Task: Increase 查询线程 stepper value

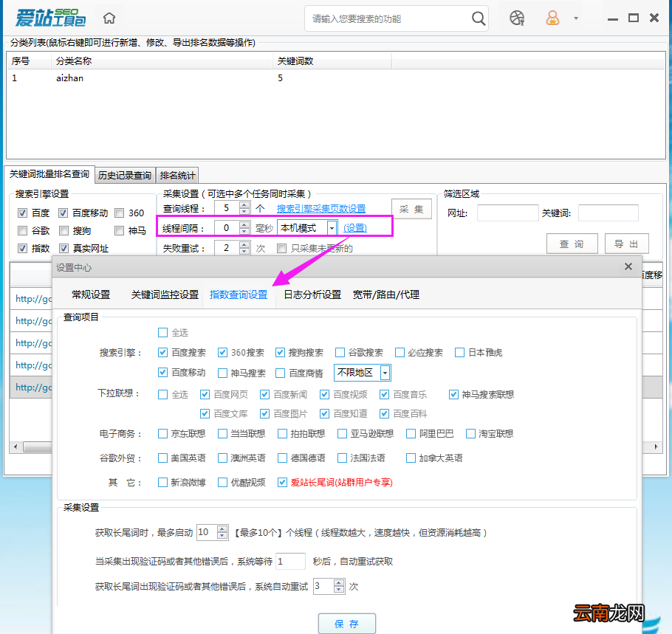Action: coord(244,204)
